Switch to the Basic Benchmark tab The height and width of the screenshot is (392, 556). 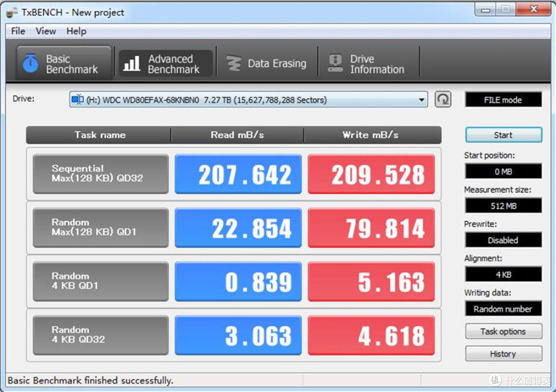(64, 64)
